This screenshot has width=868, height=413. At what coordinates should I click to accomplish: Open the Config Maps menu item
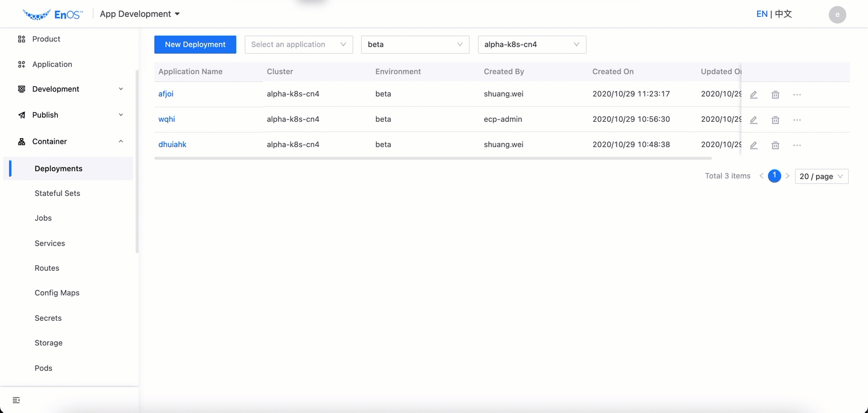coord(57,293)
